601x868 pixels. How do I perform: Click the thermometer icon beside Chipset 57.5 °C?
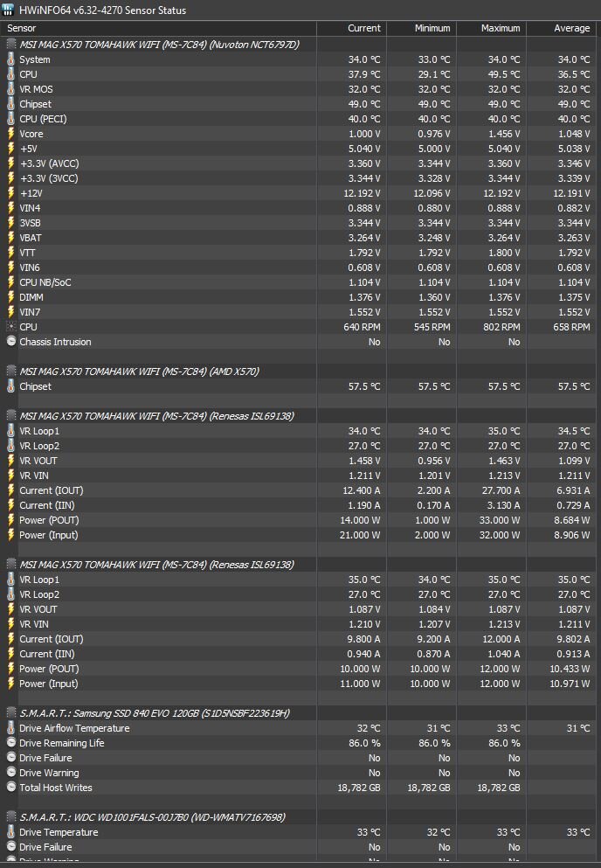10,386
